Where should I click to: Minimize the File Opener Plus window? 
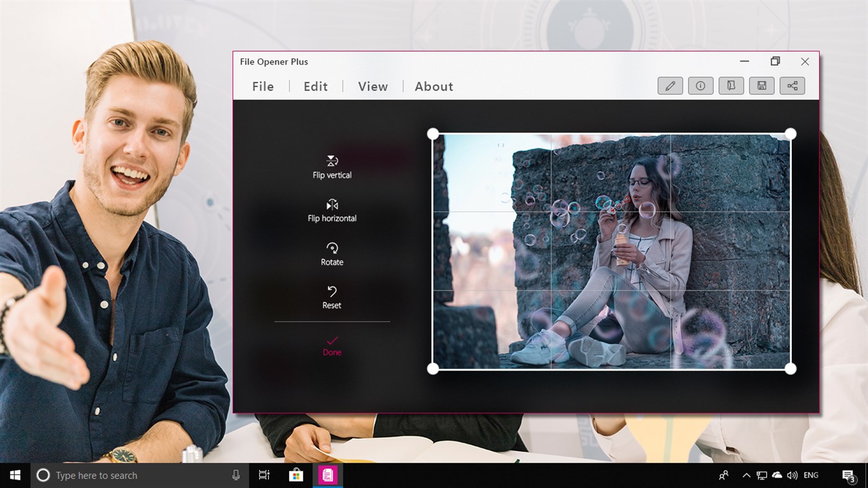tap(745, 61)
